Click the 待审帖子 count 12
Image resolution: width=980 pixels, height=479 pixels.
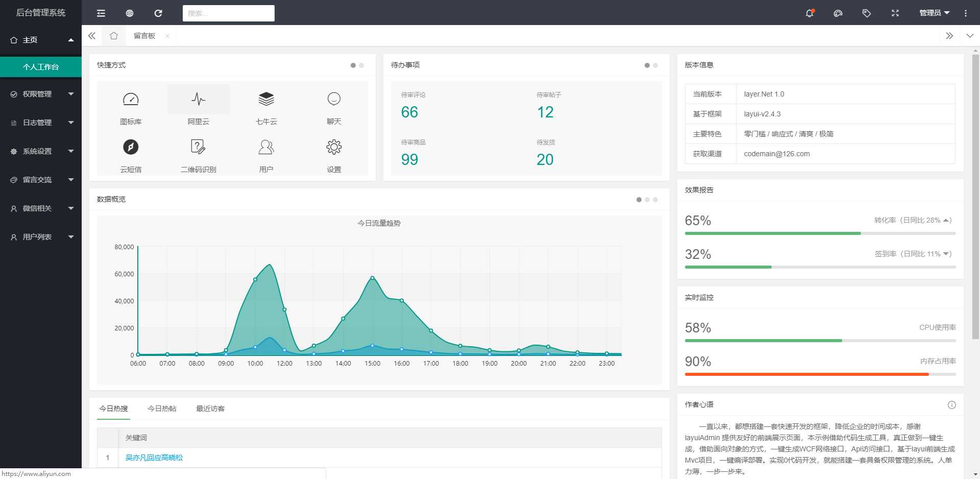coord(545,112)
